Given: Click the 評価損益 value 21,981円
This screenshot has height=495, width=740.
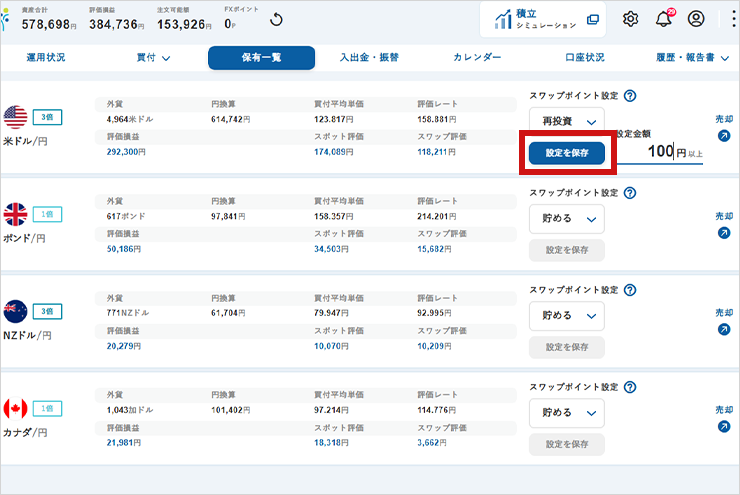Looking at the screenshot, I should (124, 443).
